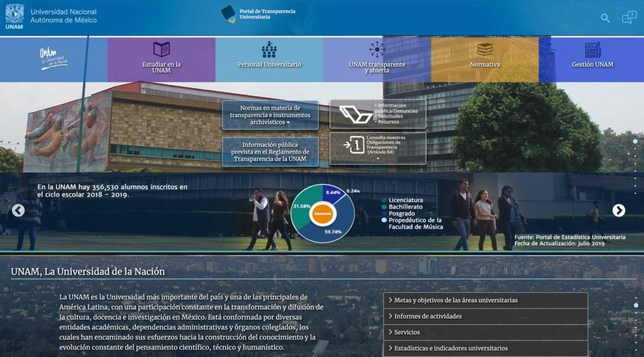The height and width of the screenshot is (357, 644).
Task: Click Posgrado legend entry
Action: [398, 213]
